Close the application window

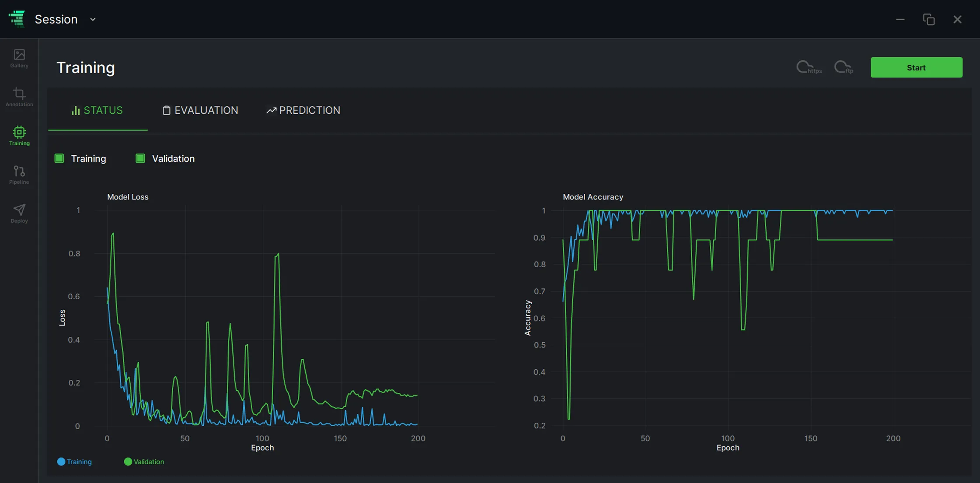point(957,19)
